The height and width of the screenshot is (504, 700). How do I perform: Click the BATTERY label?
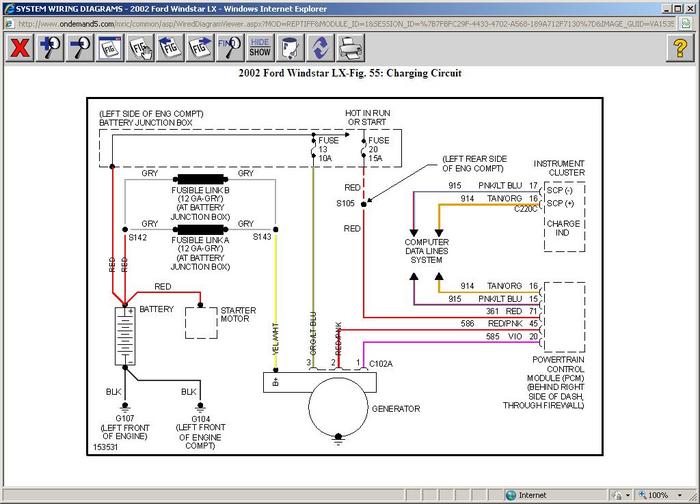156,309
